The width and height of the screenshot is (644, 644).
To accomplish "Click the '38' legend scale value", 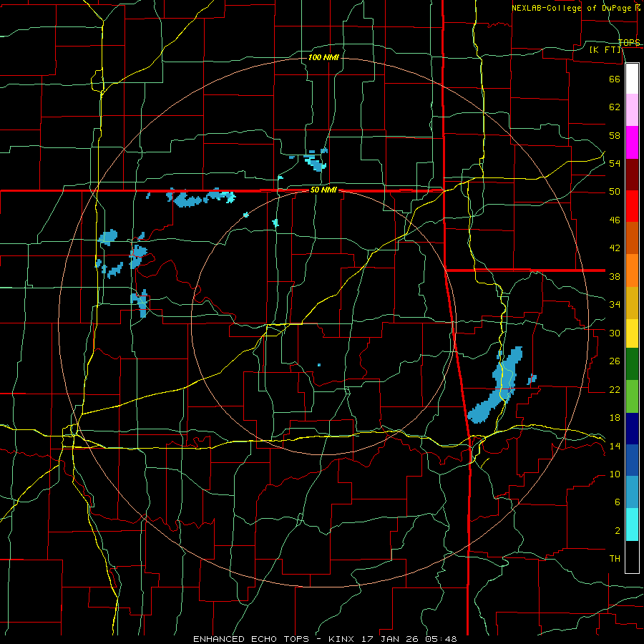I will (x=615, y=276).
